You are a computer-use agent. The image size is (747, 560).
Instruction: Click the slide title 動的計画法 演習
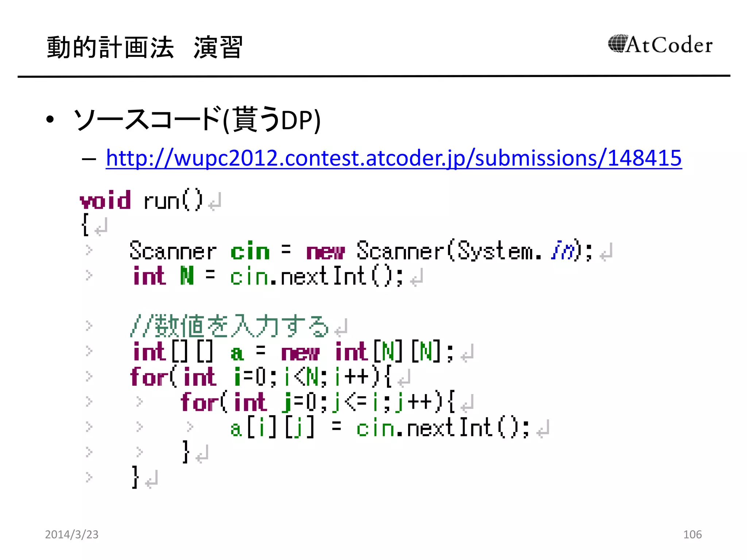coord(145,47)
